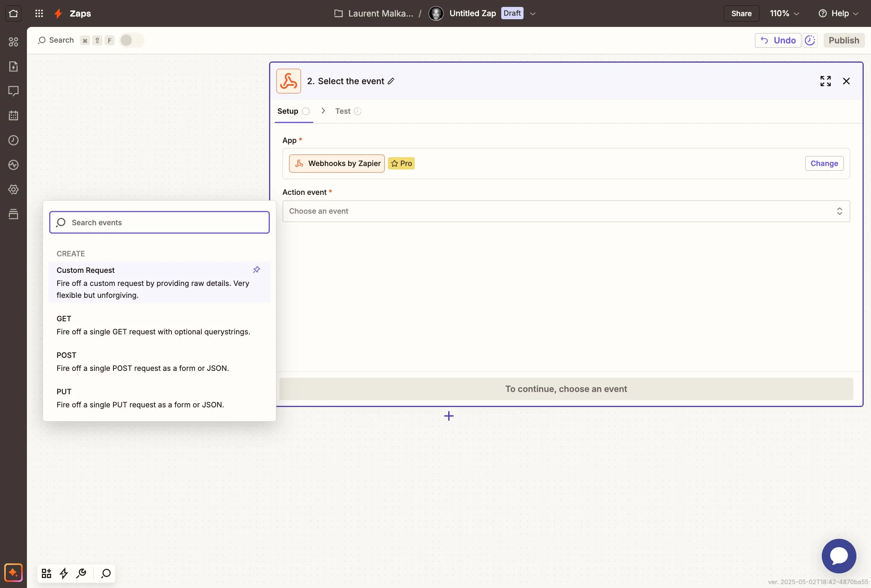Open the Status activity icon in sidebar
Viewport: 871px width, 588px height.
[13, 165]
